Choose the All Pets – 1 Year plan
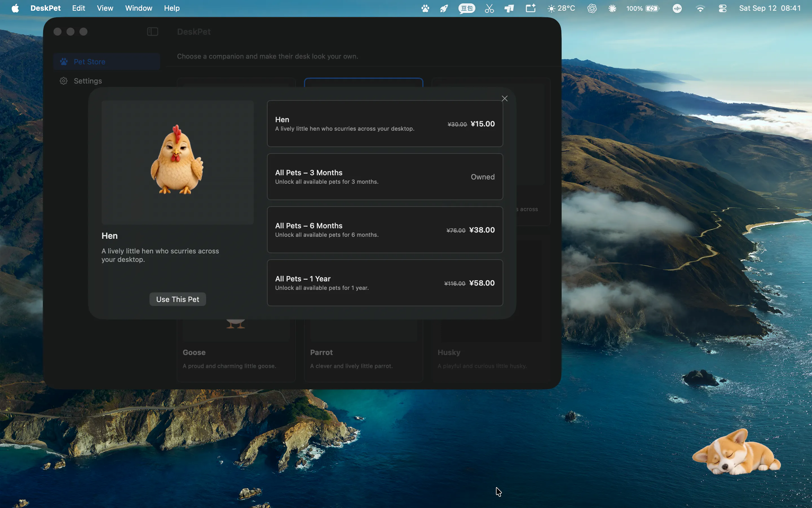 click(385, 283)
